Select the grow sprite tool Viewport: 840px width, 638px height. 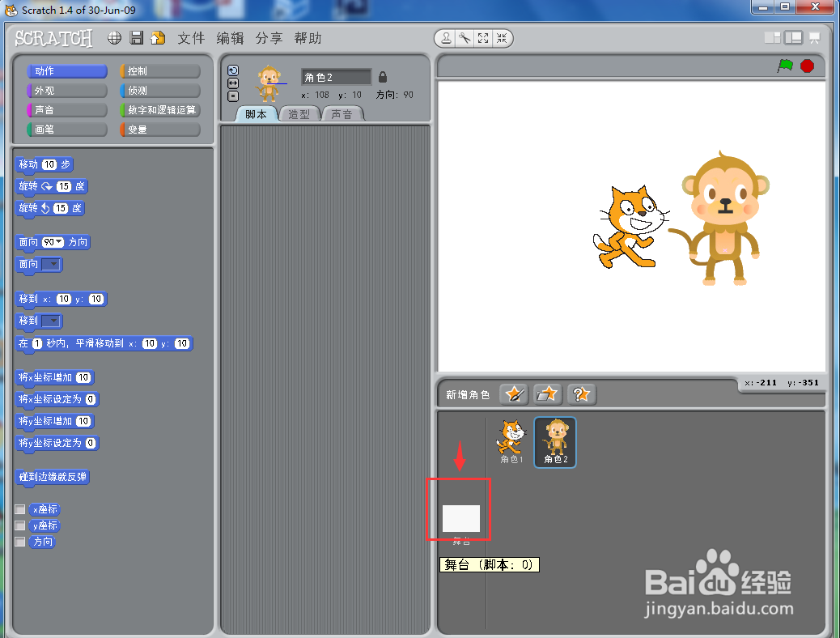tap(483, 38)
